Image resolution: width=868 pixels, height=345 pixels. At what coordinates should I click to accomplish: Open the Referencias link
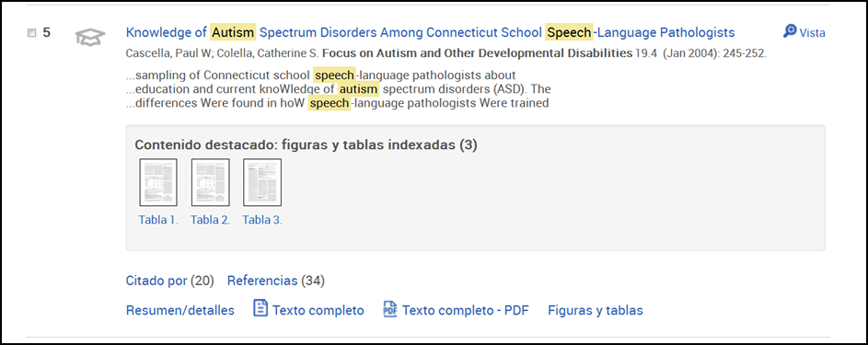[x=262, y=281]
